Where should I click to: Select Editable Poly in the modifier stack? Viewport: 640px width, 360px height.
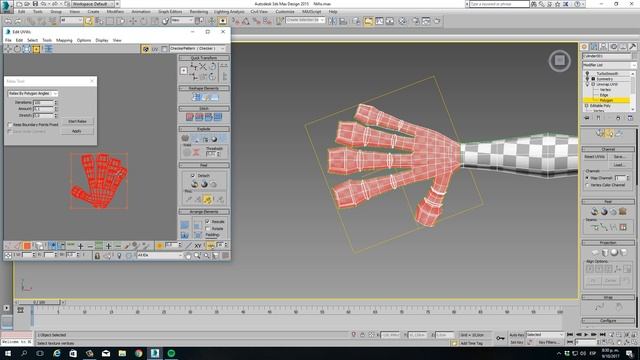600,106
